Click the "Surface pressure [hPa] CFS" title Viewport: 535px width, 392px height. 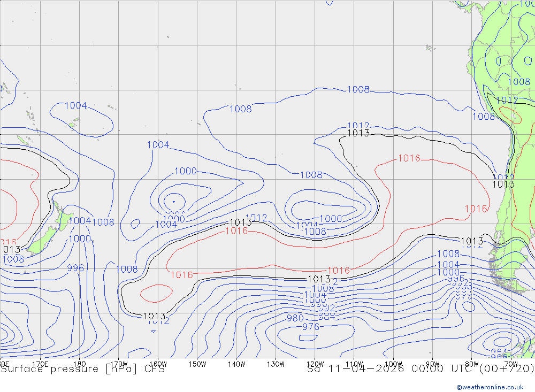coord(82,369)
